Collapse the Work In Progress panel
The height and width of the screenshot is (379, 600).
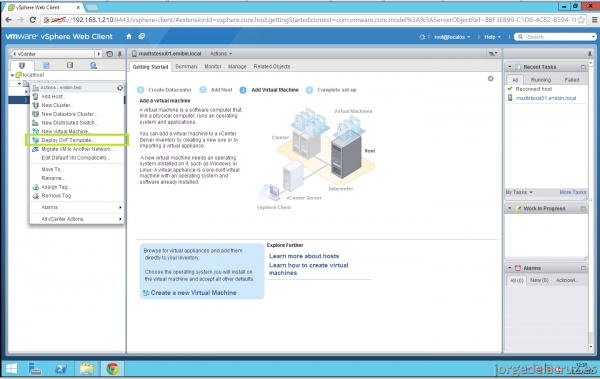tap(510, 208)
